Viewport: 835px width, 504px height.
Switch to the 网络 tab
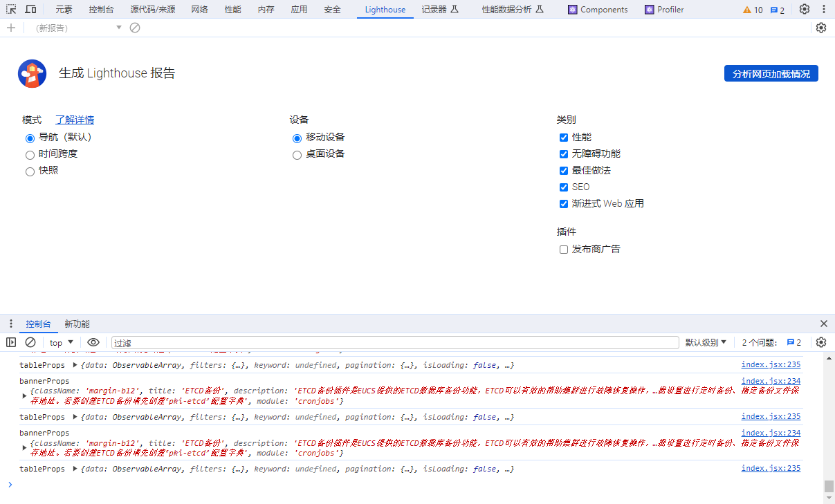(199, 10)
